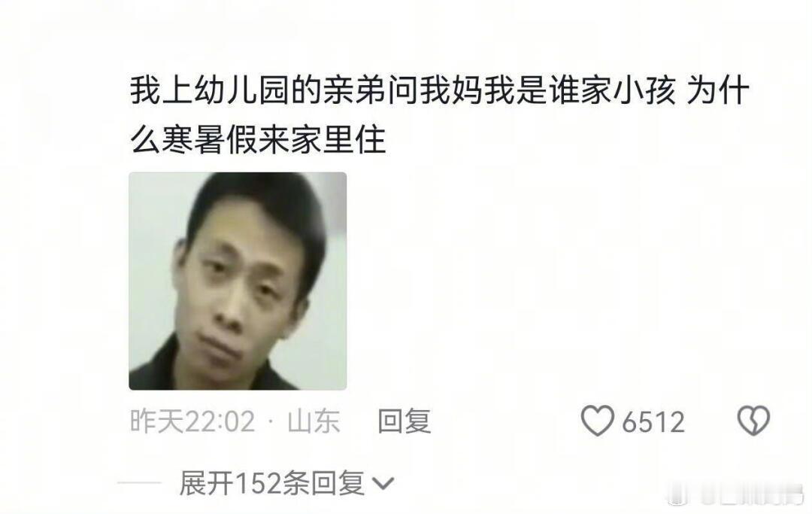Click the chevron arrow beside 展开152条回复
The width and height of the screenshot is (812, 514).
click(383, 484)
